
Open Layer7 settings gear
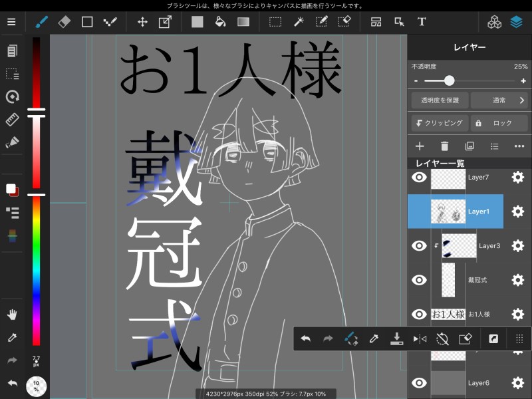[x=518, y=177]
